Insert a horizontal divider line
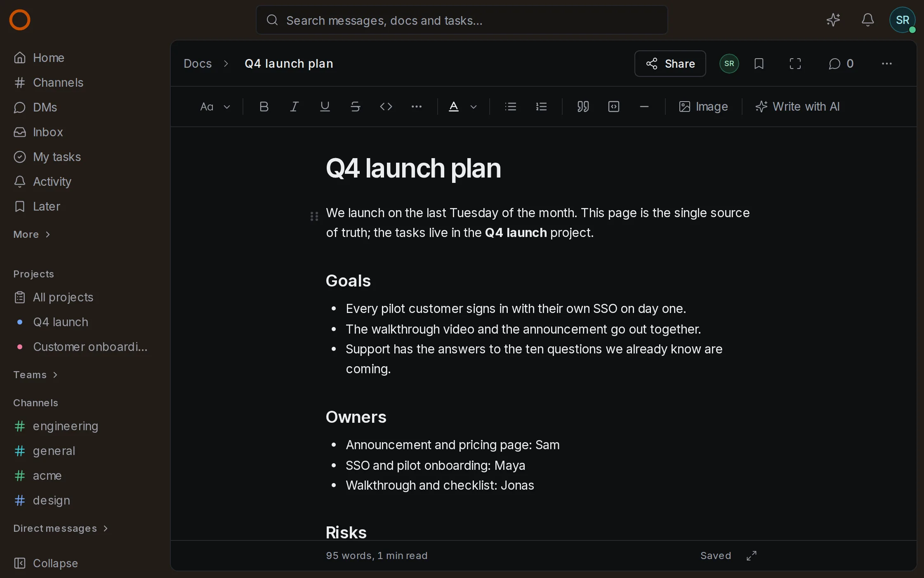 (x=644, y=107)
